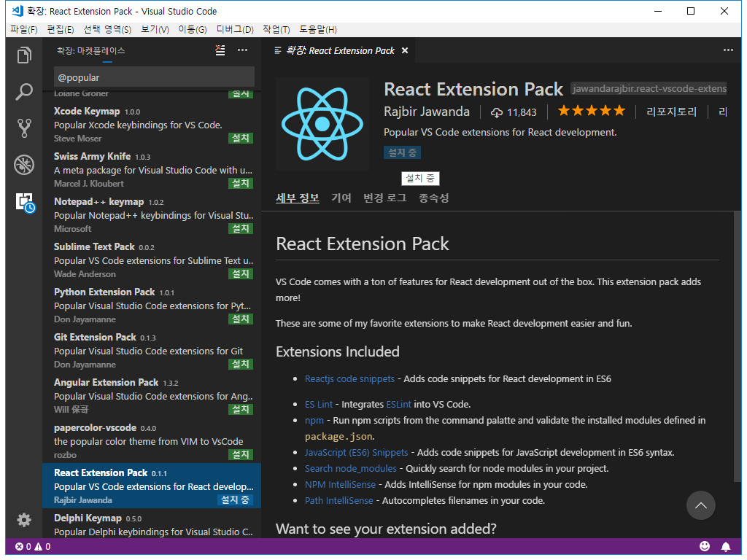Open the 작업(T) menu
This screenshot has height=560, width=747.
click(x=276, y=29)
